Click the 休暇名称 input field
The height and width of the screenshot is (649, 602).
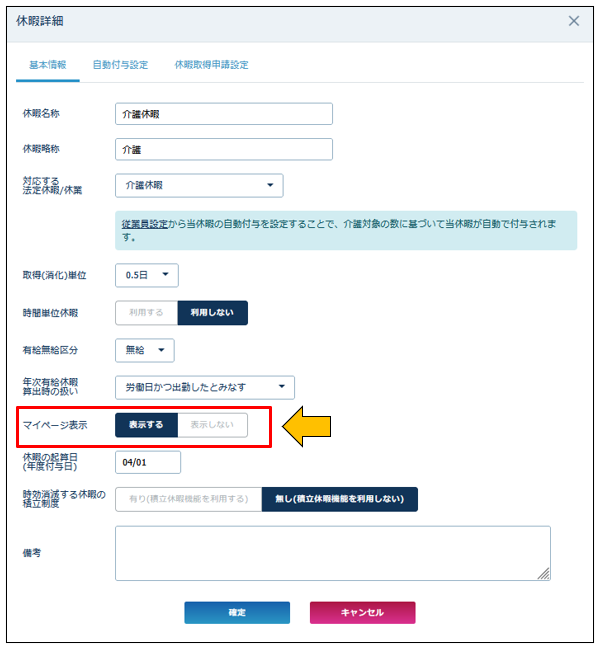point(223,114)
